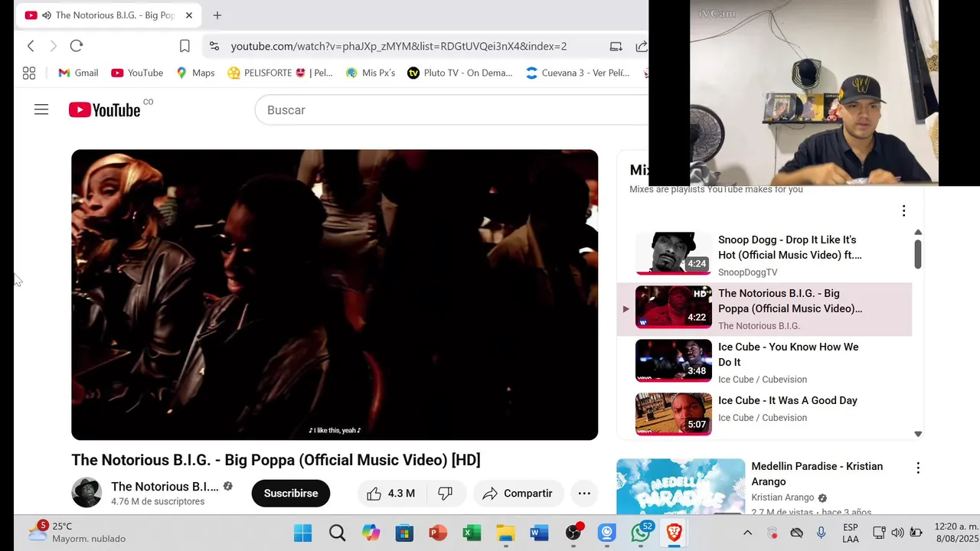Dislike the video

tap(445, 494)
